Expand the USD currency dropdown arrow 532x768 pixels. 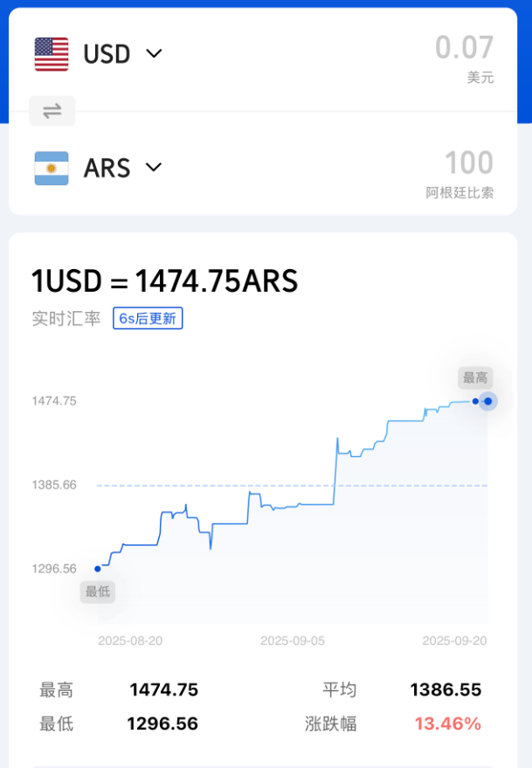(154, 54)
